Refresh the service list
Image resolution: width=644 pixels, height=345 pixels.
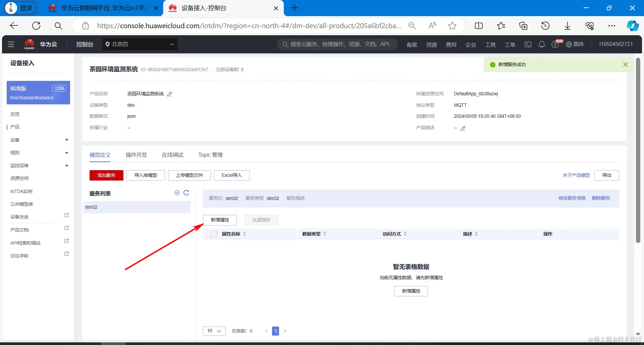pos(186,193)
